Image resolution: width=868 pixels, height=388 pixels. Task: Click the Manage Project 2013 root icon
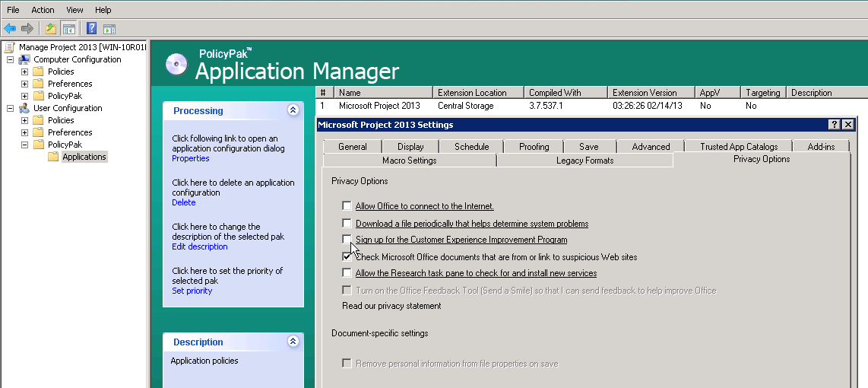[10, 47]
